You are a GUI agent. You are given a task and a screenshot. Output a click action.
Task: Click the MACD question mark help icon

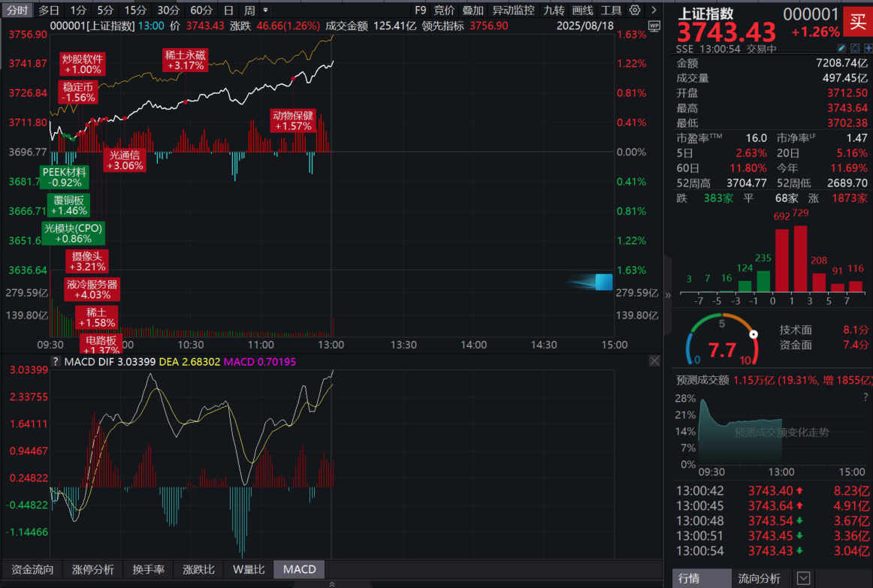tap(55, 361)
